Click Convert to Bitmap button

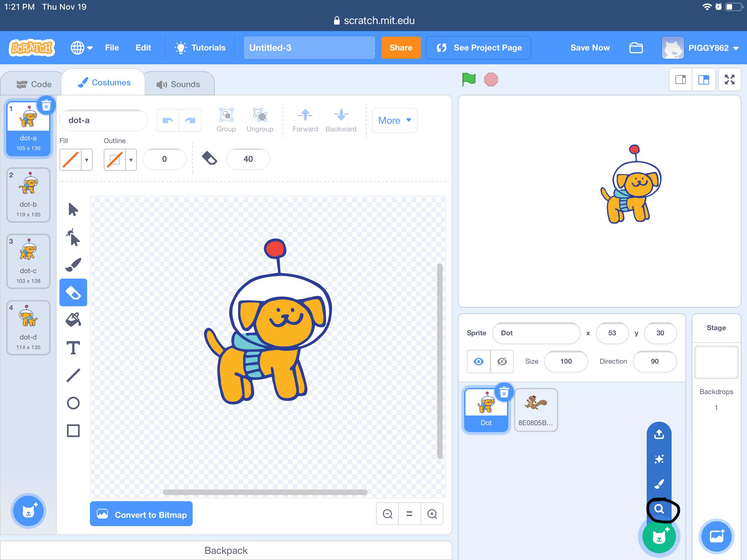[x=141, y=514]
